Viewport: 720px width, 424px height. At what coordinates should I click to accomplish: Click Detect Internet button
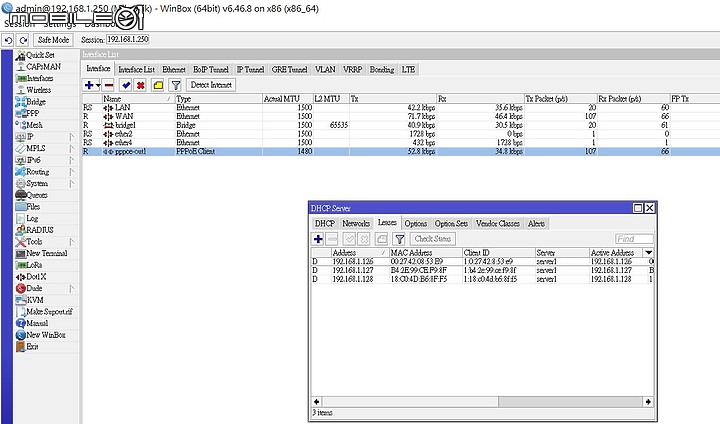(211, 85)
